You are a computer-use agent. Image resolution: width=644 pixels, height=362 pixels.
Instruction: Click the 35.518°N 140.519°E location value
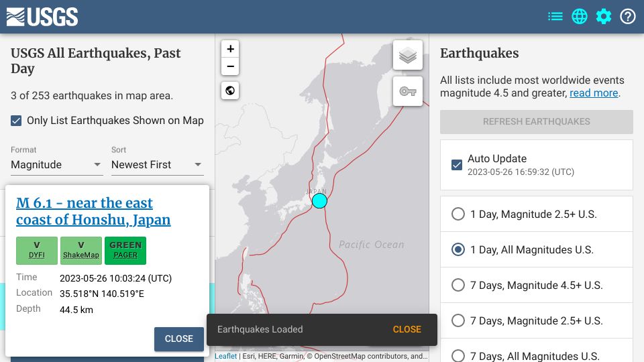102,294
